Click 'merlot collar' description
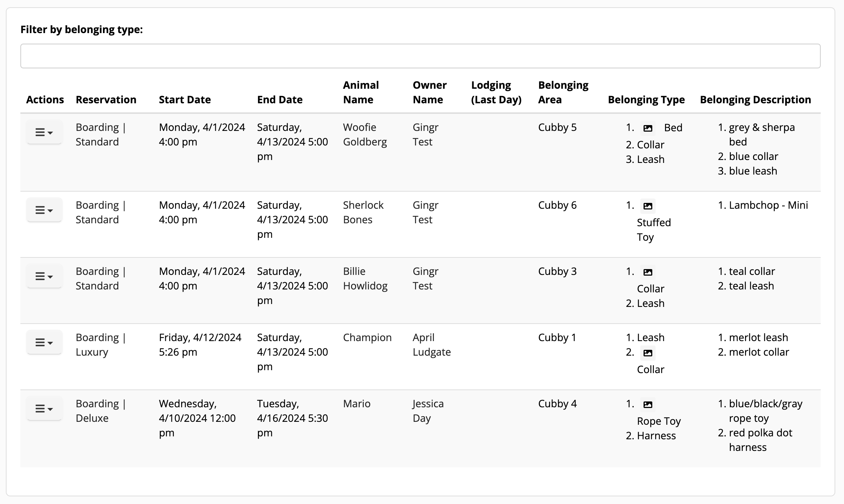The width and height of the screenshot is (844, 504). (x=759, y=352)
